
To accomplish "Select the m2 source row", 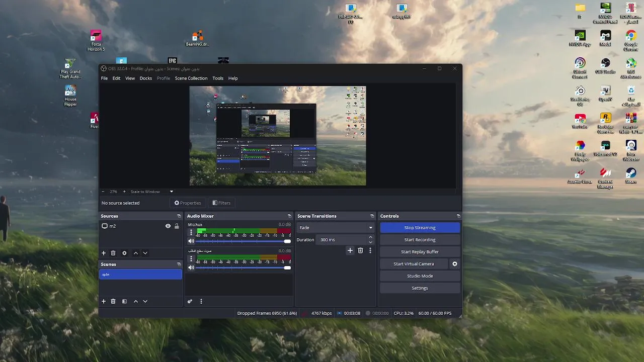I will click(x=140, y=226).
